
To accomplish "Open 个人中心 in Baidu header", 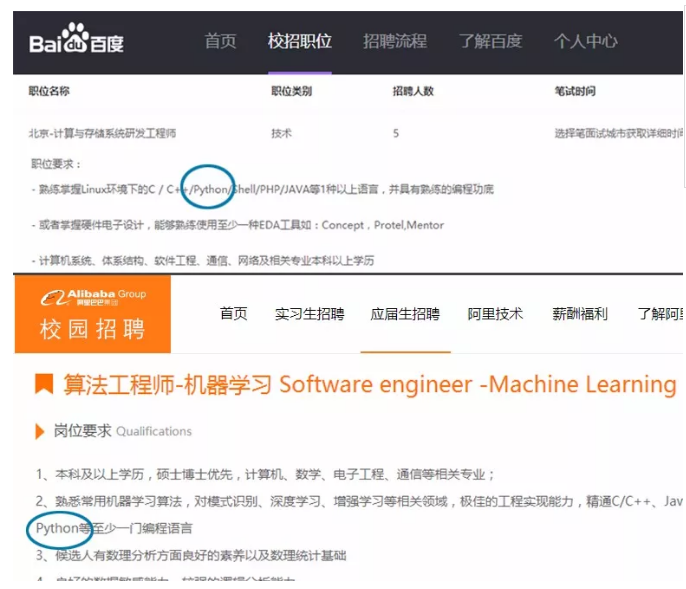I will click(585, 41).
